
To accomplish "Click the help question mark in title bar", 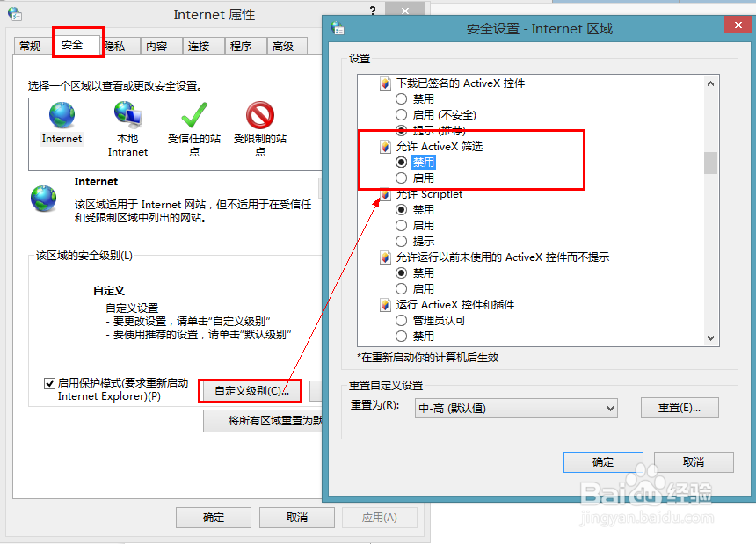I will pyautogui.click(x=373, y=11).
